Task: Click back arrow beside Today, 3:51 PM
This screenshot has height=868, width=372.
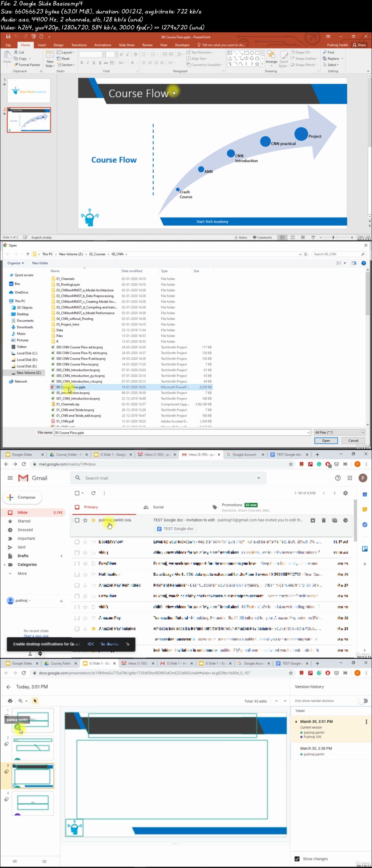Action: coord(9,687)
